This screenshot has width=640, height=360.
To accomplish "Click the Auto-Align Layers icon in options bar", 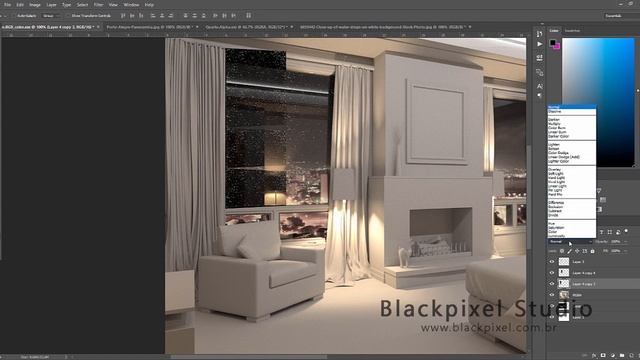I will [x=249, y=16].
